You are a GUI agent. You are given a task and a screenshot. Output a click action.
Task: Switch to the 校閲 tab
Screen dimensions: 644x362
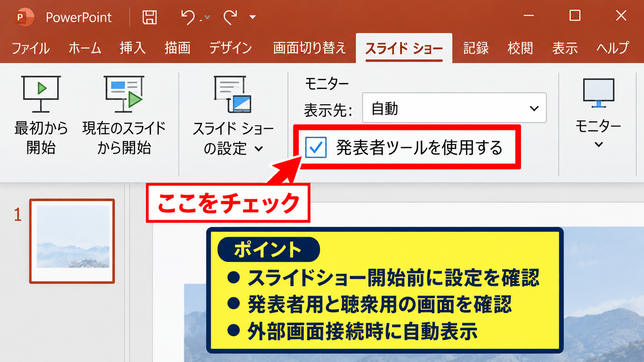tap(520, 48)
